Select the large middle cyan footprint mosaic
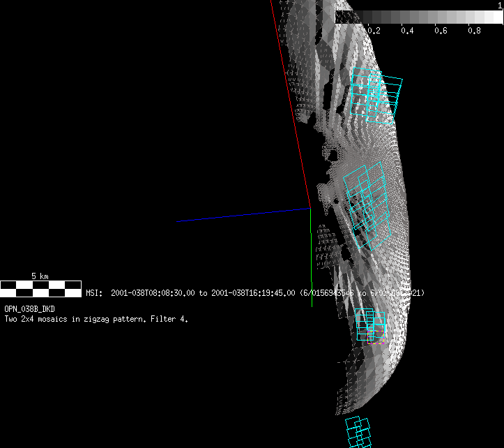 pos(367,206)
